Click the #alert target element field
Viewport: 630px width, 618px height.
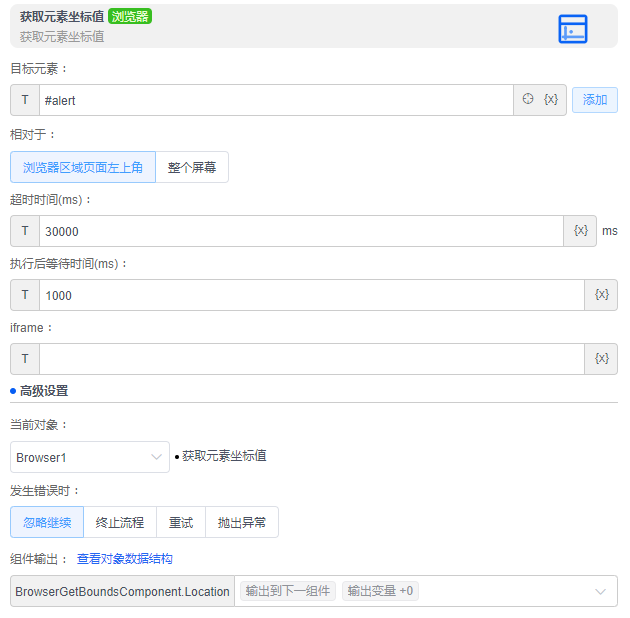coord(276,100)
